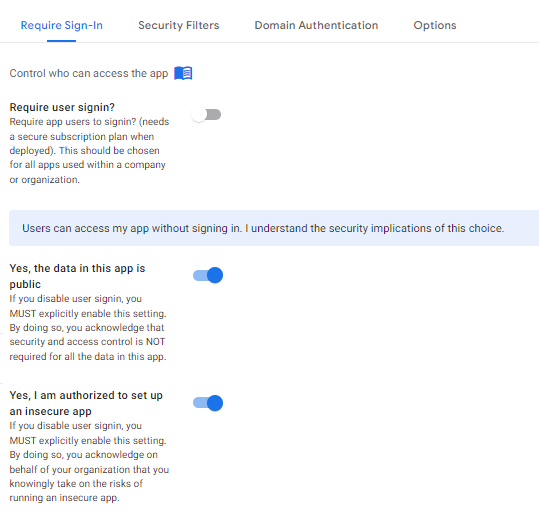The image size is (539, 527).
Task: Open the documentation book icon
Action: pos(183,73)
